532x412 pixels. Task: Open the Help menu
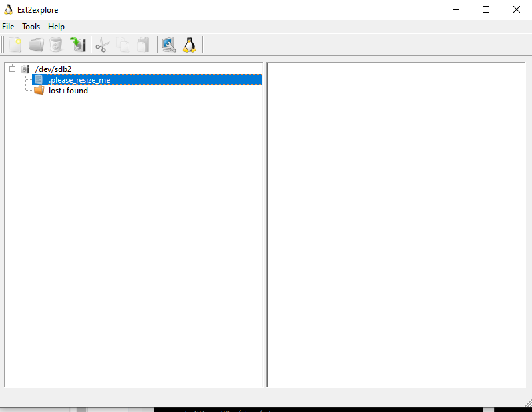tap(57, 27)
